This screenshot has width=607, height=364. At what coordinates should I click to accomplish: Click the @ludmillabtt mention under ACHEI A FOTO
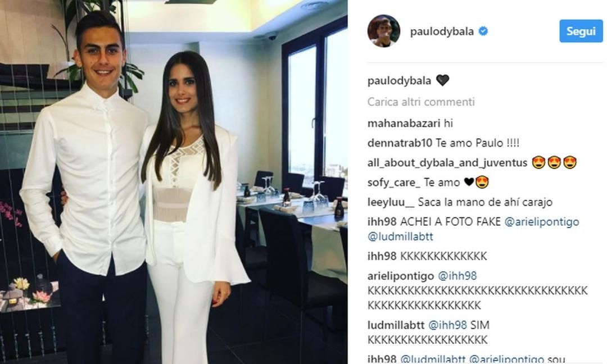point(400,236)
